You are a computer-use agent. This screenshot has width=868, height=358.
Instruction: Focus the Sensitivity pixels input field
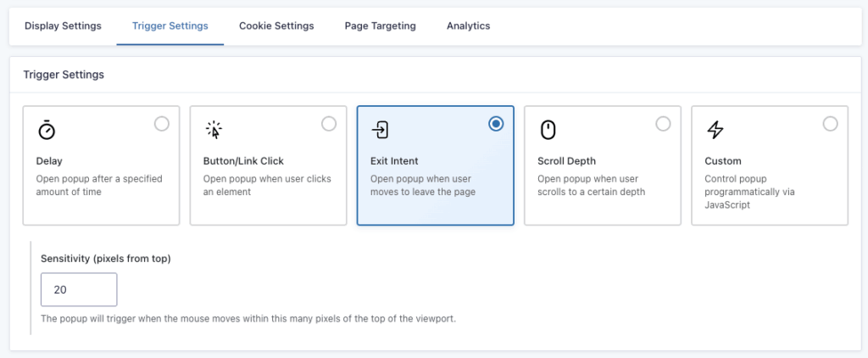coord(79,289)
